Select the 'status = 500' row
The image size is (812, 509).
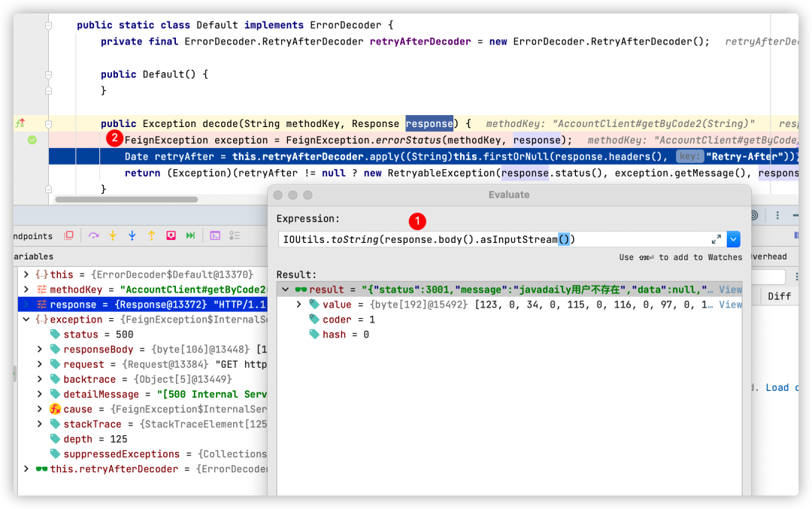pos(142,335)
